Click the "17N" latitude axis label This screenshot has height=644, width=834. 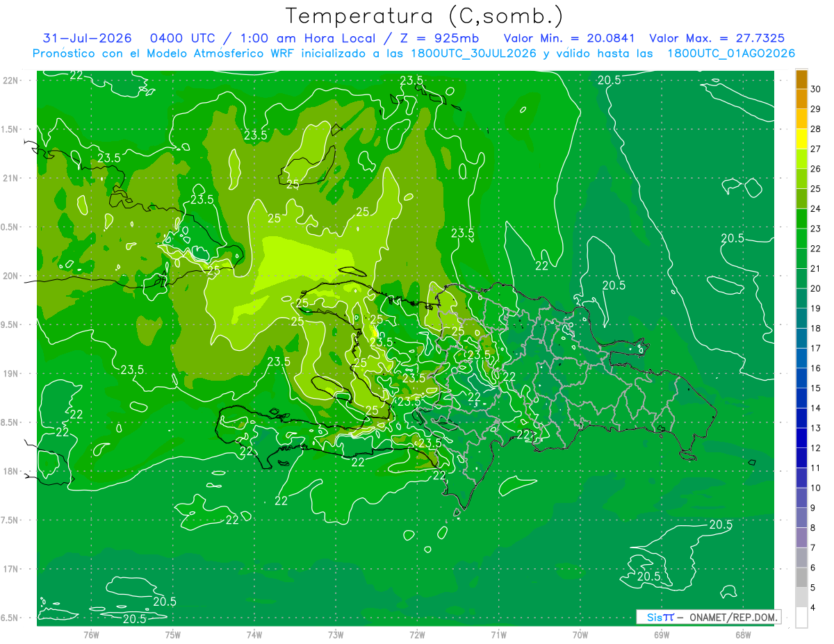point(12,569)
